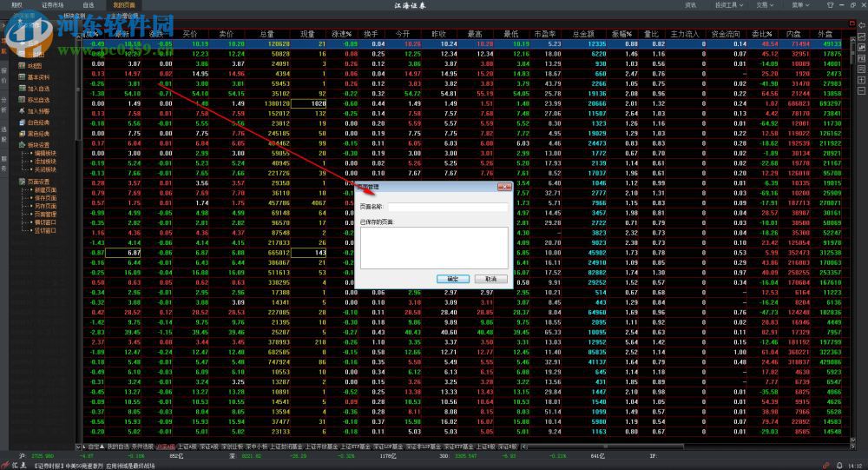Expand the 菜单 dropdown menu
This screenshot has height=470, width=868.
(800, 5)
